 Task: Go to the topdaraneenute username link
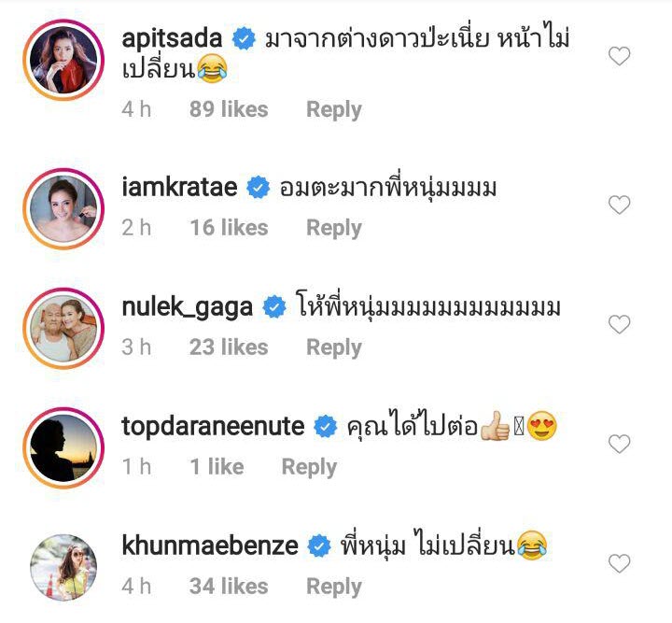[x=213, y=427]
